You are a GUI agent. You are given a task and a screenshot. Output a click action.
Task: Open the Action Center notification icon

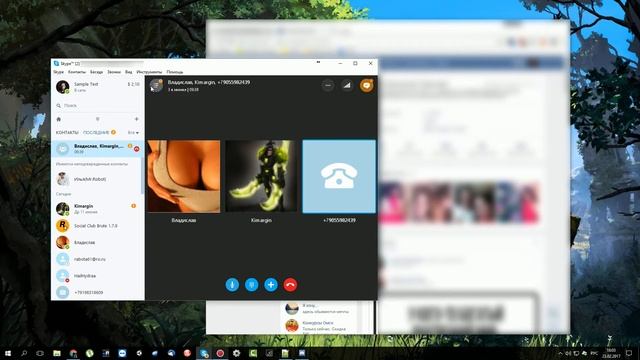(629, 353)
